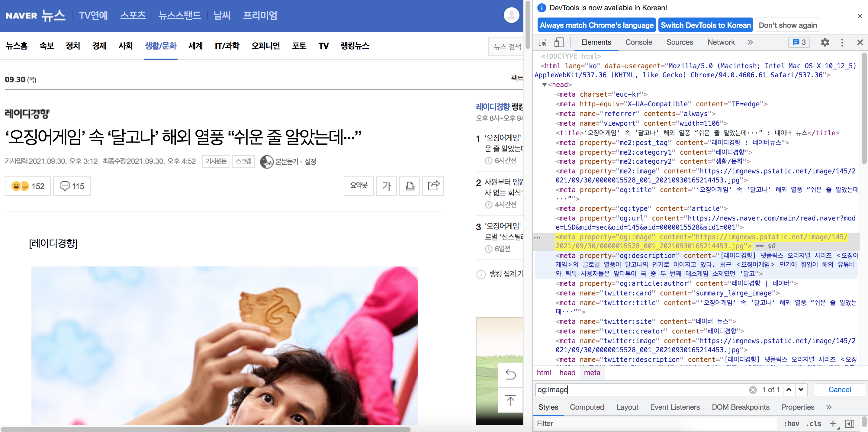The height and width of the screenshot is (432, 868).
Task: Click Always match Chrome's language
Action: click(x=596, y=25)
